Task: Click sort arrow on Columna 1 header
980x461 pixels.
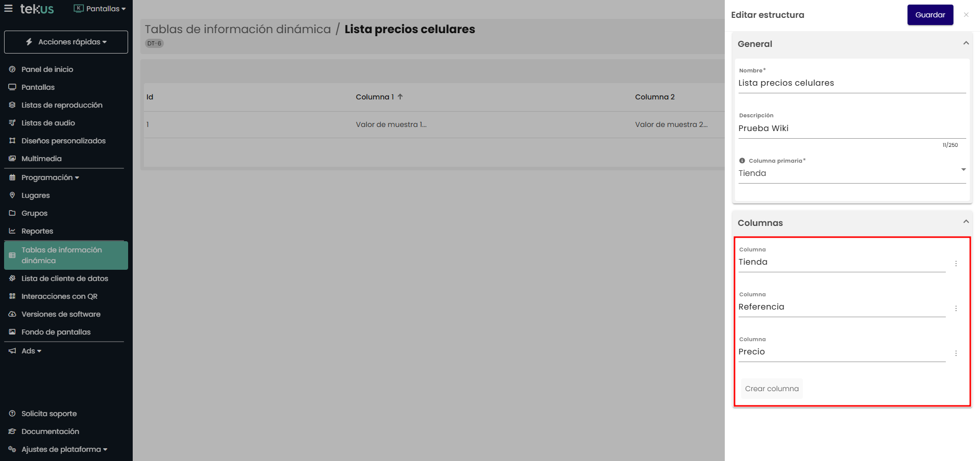Action: pos(400,97)
